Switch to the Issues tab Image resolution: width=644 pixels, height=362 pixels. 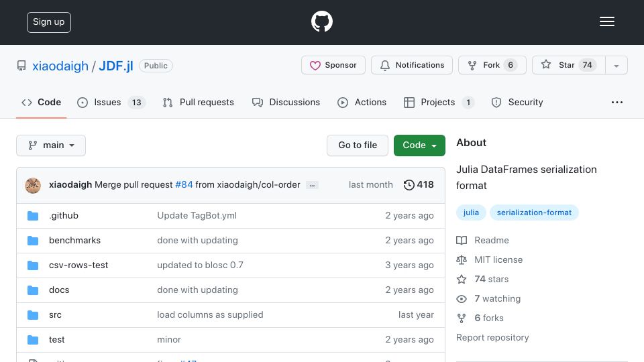click(x=111, y=102)
